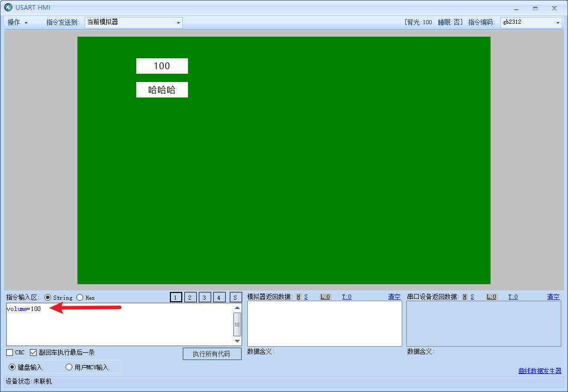The width and height of the screenshot is (568, 392).
Task: Switch to command slot 4
Action: click(219, 297)
